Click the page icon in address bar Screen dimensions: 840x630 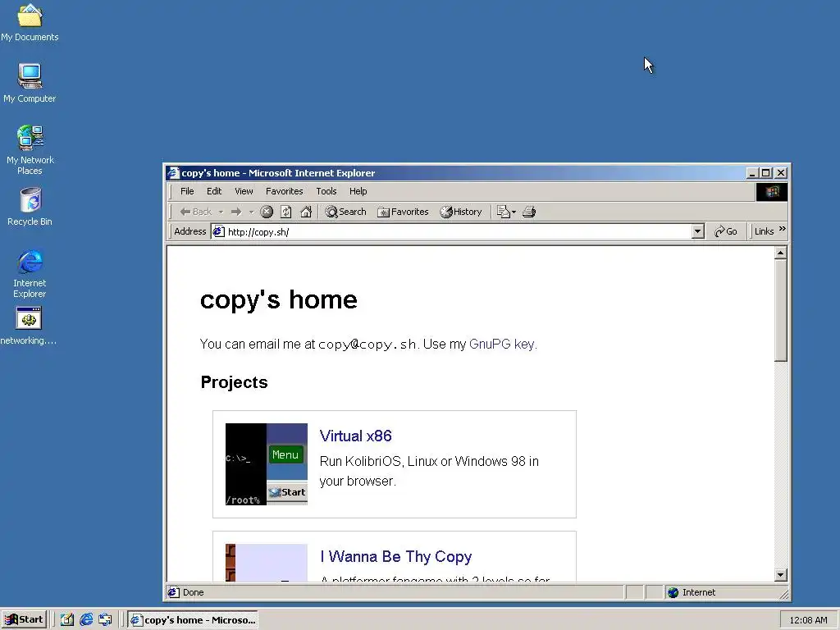point(218,231)
